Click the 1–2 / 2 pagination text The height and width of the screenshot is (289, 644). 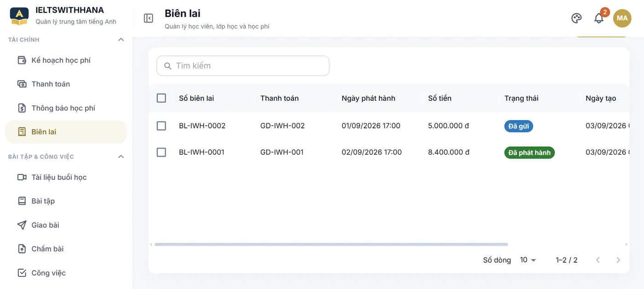point(567,260)
